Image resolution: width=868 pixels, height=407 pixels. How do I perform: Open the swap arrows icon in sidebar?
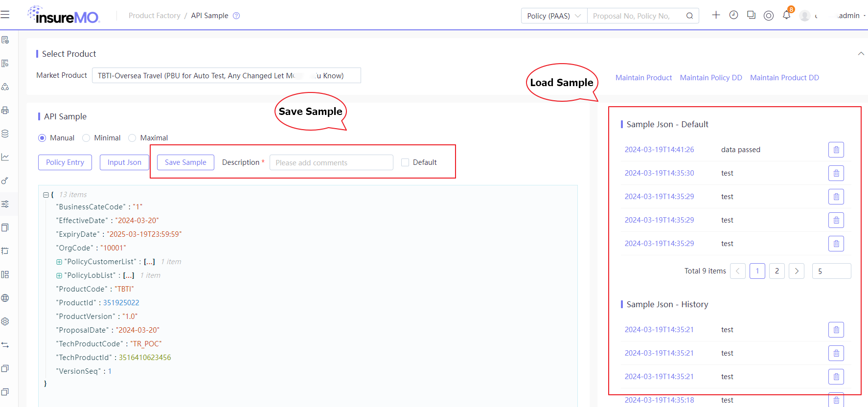tap(5, 345)
